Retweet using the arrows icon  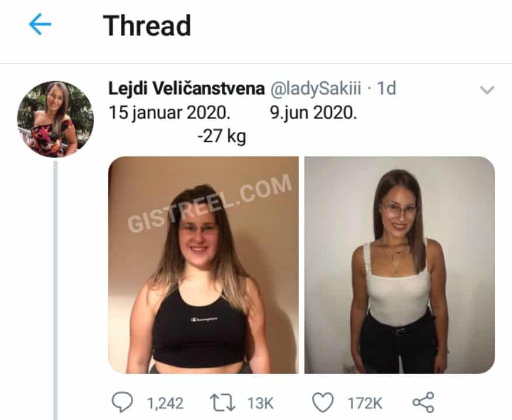click(x=222, y=402)
